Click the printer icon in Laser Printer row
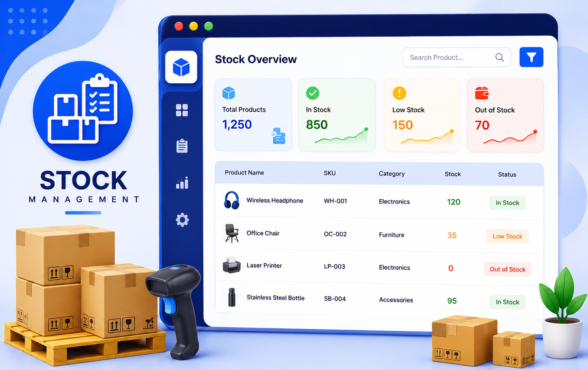 pos(231,265)
